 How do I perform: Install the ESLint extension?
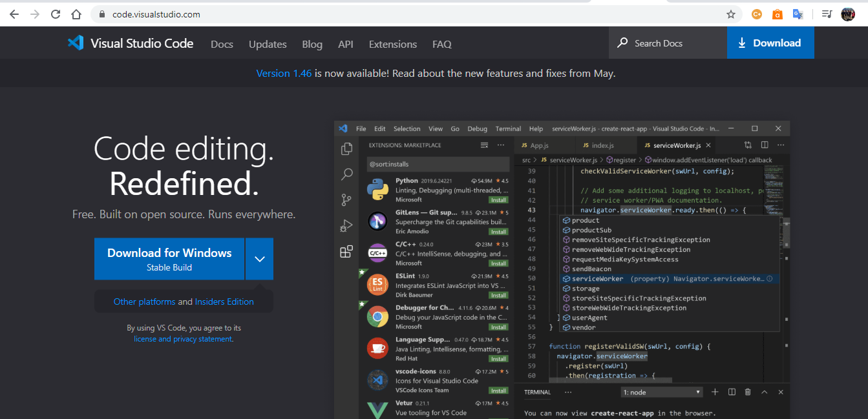click(498, 295)
